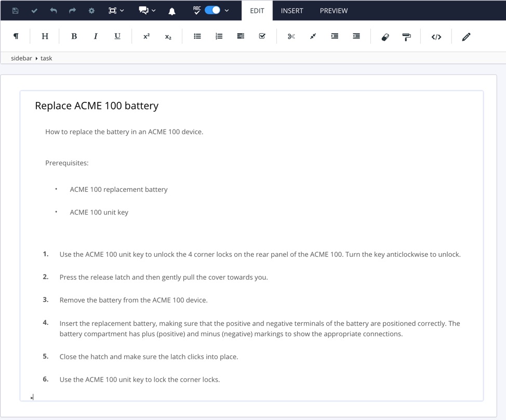The height and width of the screenshot is (420, 506).
Task: Click the notifications bell icon
Action: pos(171,11)
